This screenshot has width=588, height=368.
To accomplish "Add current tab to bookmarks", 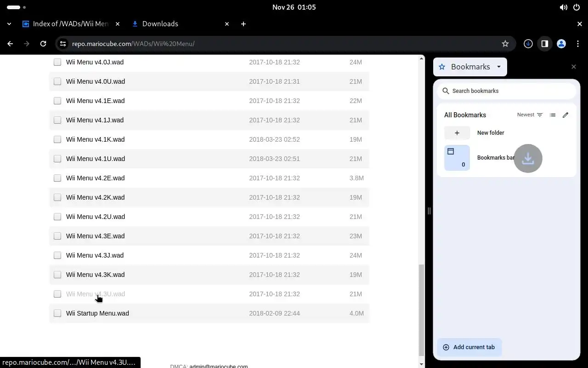I will click(x=469, y=347).
